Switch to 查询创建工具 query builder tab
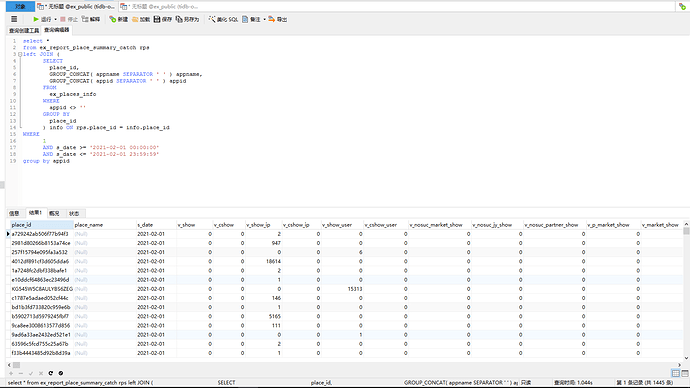Screen dimensions: 690x388 pyautogui.click(x=24, y=30)
